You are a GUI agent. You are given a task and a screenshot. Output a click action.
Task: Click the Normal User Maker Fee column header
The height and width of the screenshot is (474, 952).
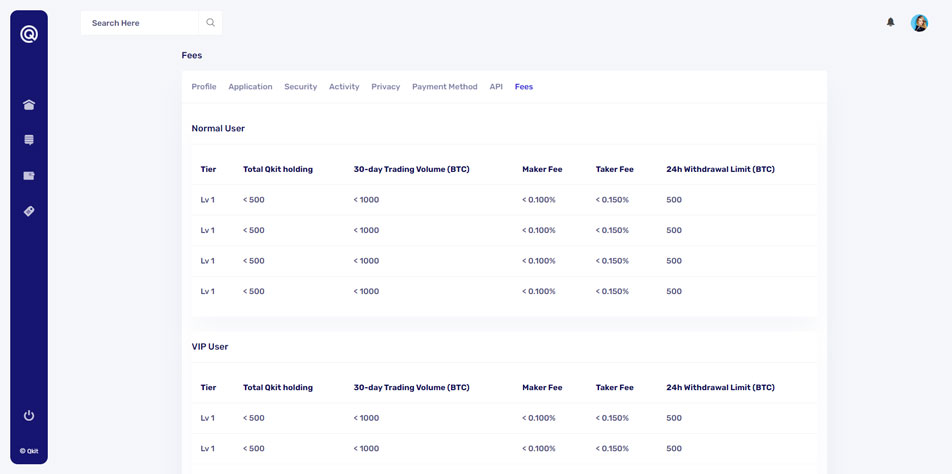542,169
